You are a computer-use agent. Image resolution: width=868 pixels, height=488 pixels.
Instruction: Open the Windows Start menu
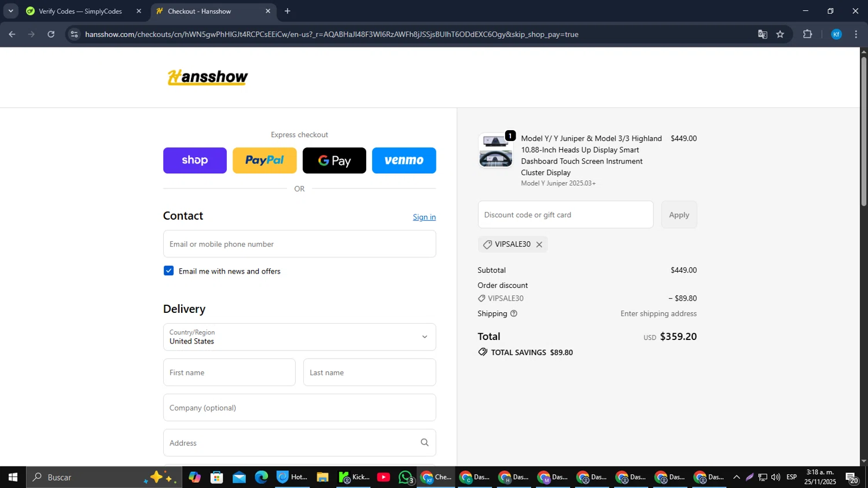[x=13, y=477]
